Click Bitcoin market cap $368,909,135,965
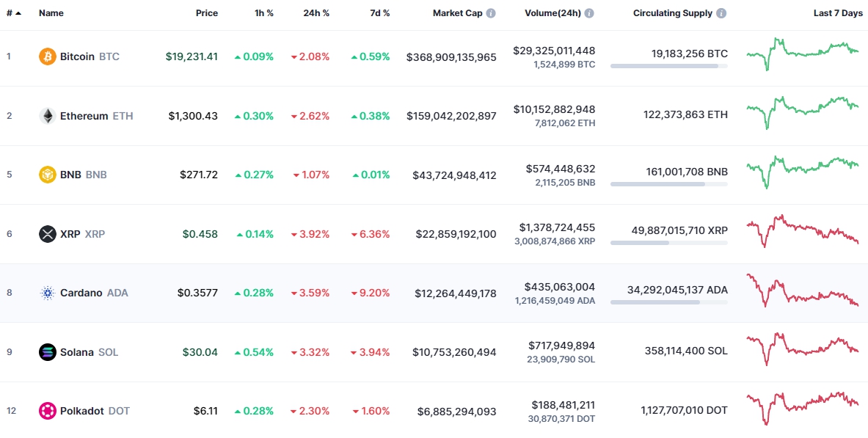This screenshot has width=868, height=438. tap(451, 57)
